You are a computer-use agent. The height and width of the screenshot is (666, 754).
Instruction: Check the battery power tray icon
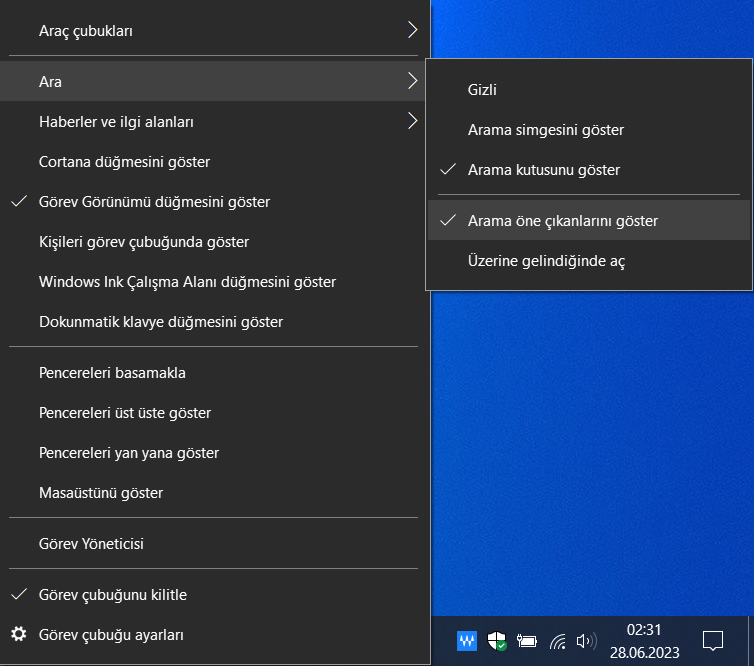click(x=527, y=641)
